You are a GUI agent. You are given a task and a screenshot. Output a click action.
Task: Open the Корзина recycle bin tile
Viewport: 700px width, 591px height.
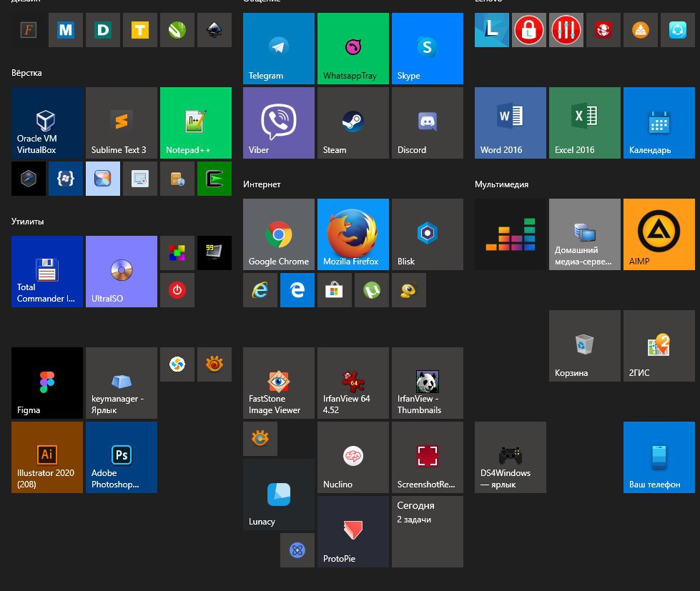(585, 346)
